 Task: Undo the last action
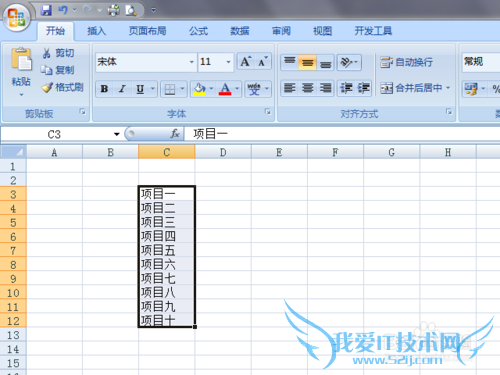pos(63,10)
